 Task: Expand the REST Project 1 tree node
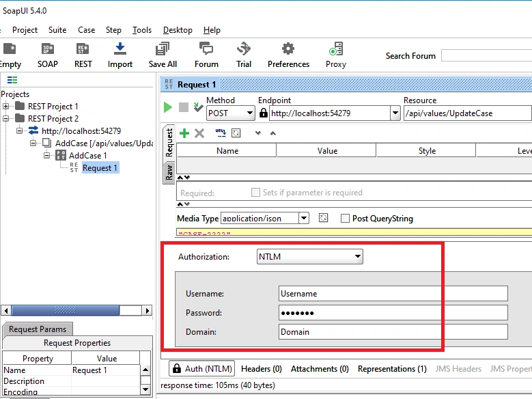point(5,107)
